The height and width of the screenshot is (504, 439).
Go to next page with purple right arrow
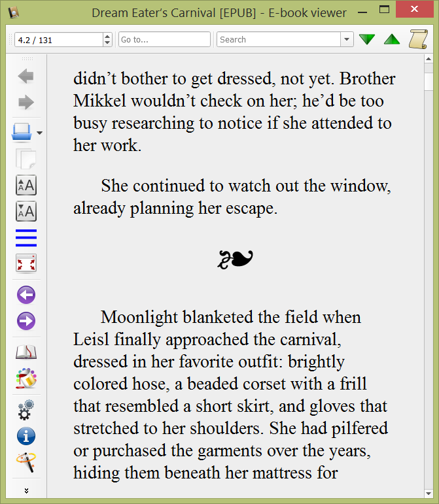(x=26, y=321)
